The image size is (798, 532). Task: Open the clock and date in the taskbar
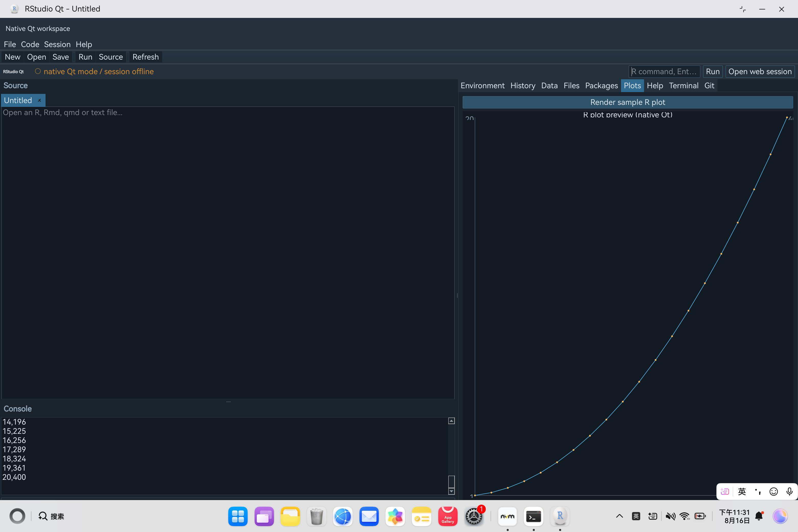point(734,516)
